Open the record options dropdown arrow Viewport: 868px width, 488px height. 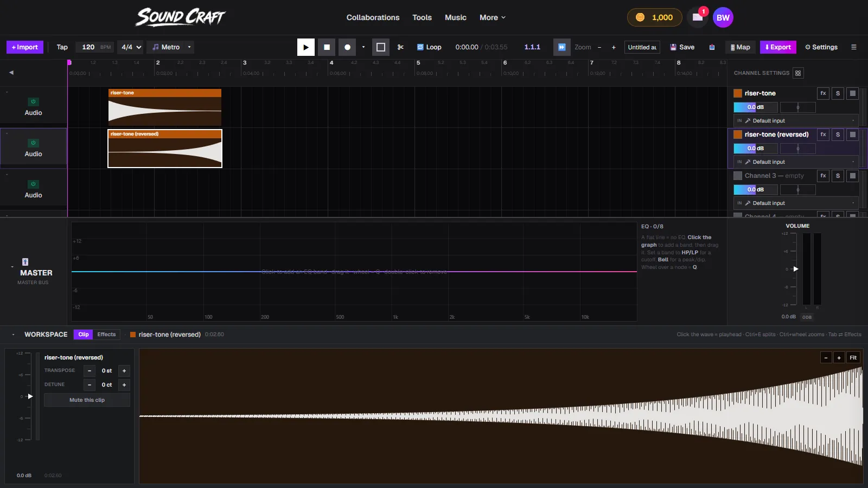coord(363,47)
